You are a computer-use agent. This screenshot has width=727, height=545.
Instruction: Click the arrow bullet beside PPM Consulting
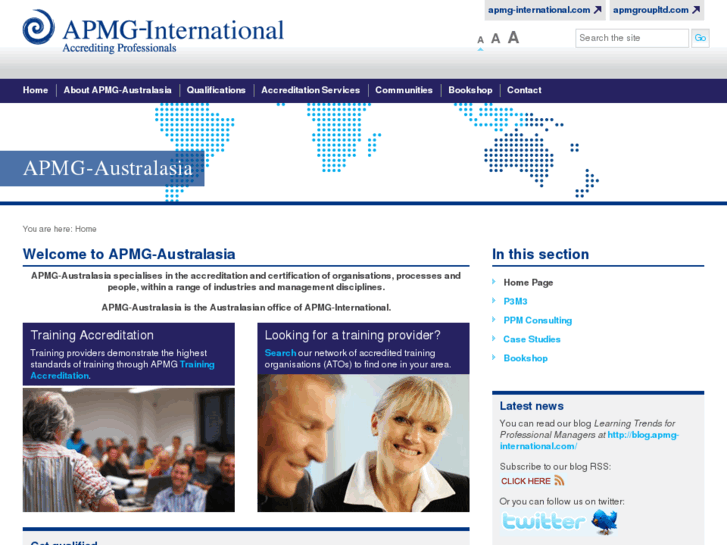click(x=494, y=320)
